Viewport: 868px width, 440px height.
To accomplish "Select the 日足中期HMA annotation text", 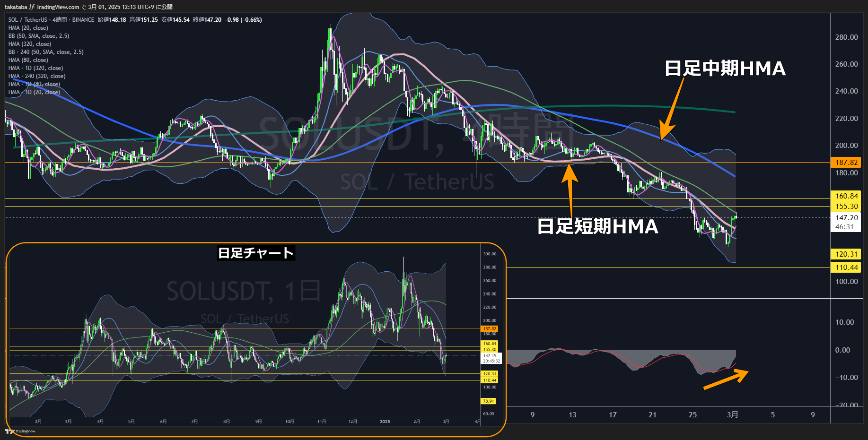I will pos(725,69).
